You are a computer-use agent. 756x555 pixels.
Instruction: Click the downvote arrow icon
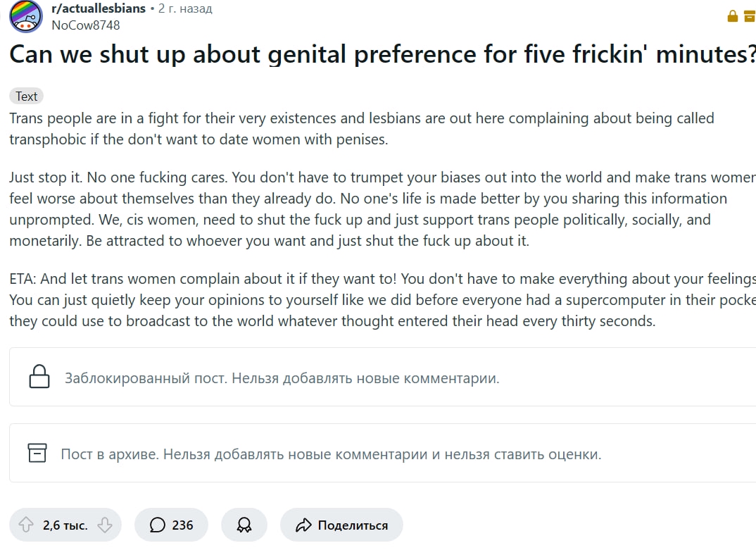(104, 525)
